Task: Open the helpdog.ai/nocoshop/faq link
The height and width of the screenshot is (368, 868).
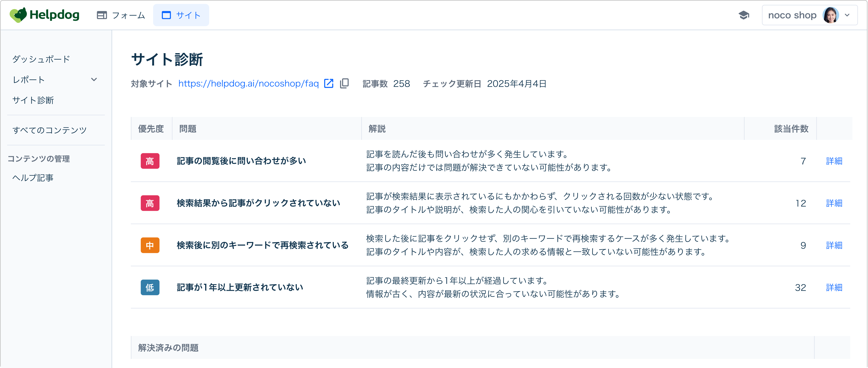Action: pyautogui.click(x=248, y=83)
